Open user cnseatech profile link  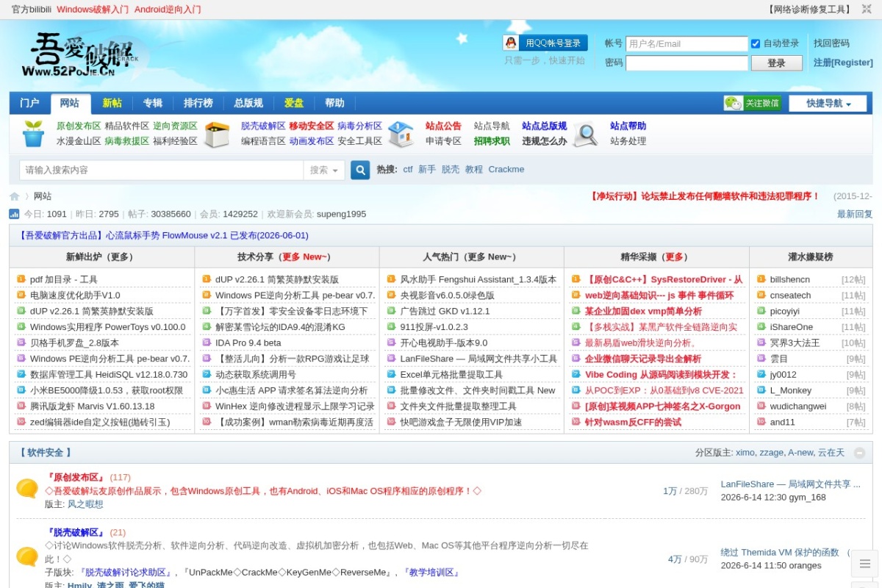[790, 295]
